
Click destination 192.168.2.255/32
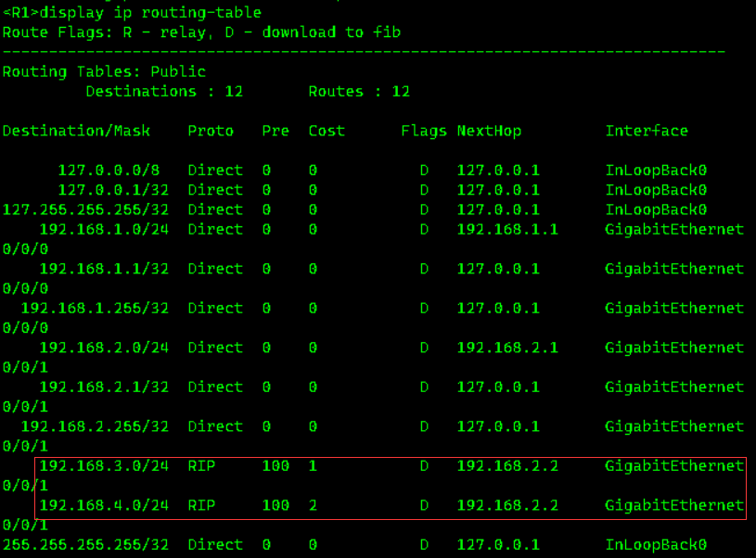(95, 426)
